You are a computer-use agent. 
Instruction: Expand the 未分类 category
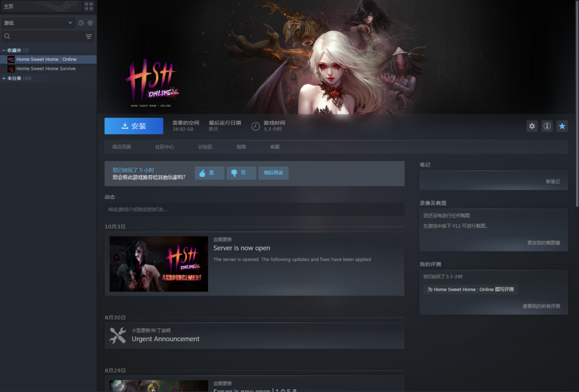(4, 78)
